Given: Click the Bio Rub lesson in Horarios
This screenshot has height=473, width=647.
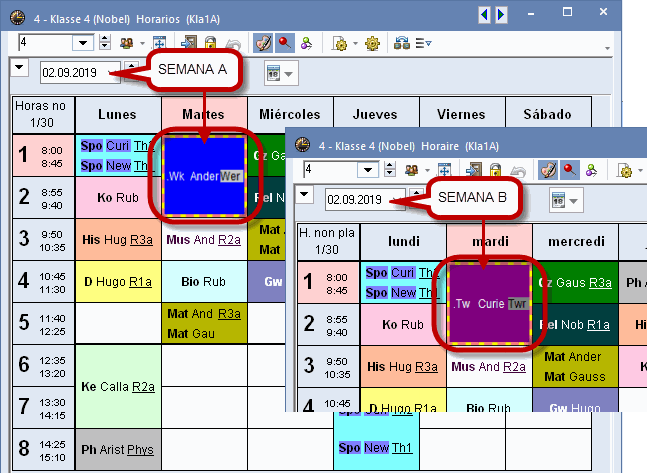Looking at the screenshot, I should coord(204,281).
